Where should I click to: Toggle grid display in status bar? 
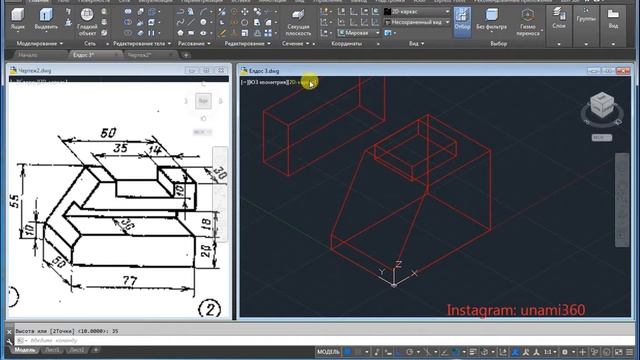tap(347, 352)
